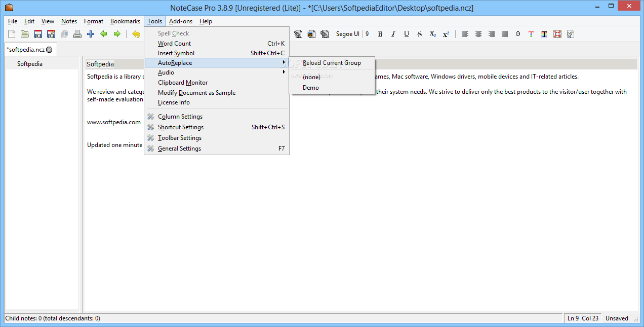
Task: Click the www.softpedia.com text in the note
Action: click(x=114, y=122)
